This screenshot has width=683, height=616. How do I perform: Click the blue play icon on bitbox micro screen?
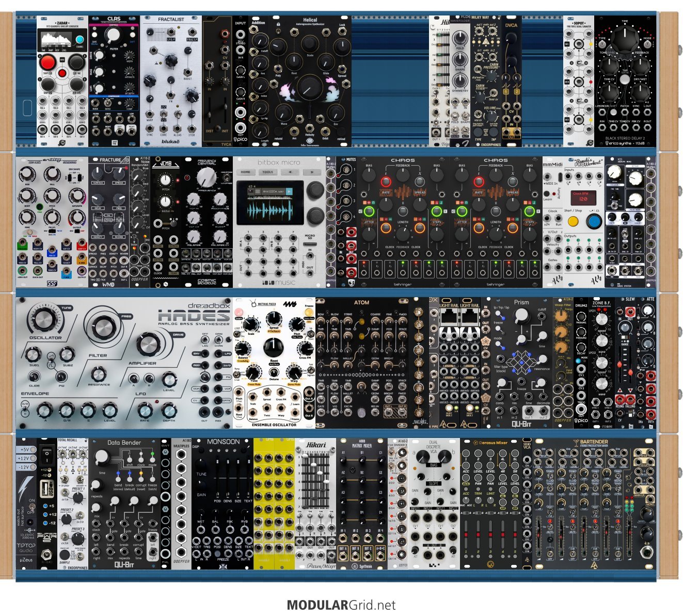coord(289,192)
